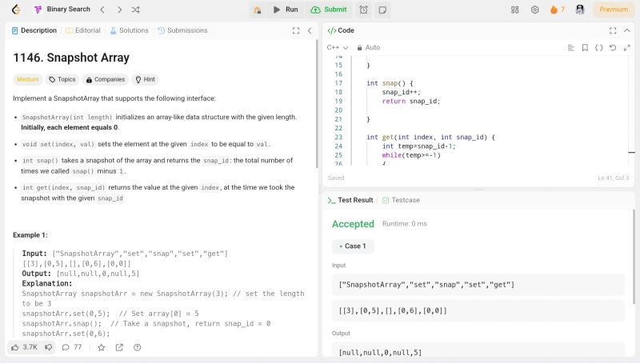
Task: Pick a random problem with shuffle icon
Action: [135, 10]
